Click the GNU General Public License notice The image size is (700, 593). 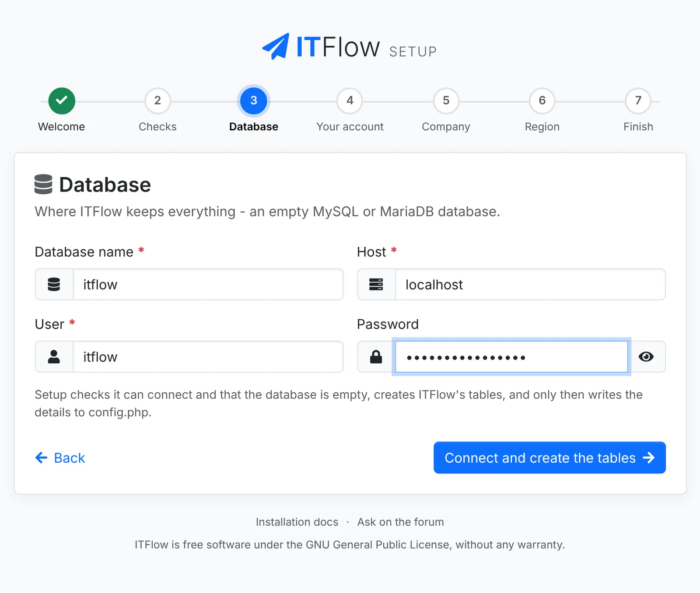(350, 544)
